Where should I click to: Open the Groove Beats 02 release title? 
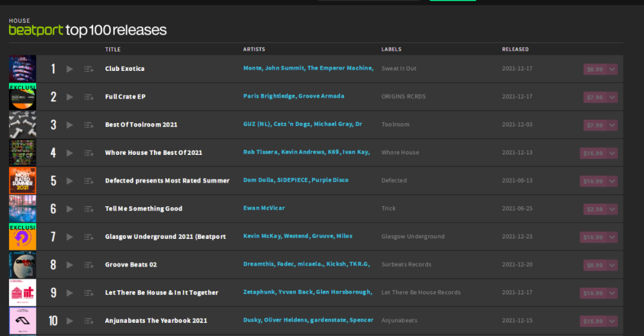tap(131, 265)
